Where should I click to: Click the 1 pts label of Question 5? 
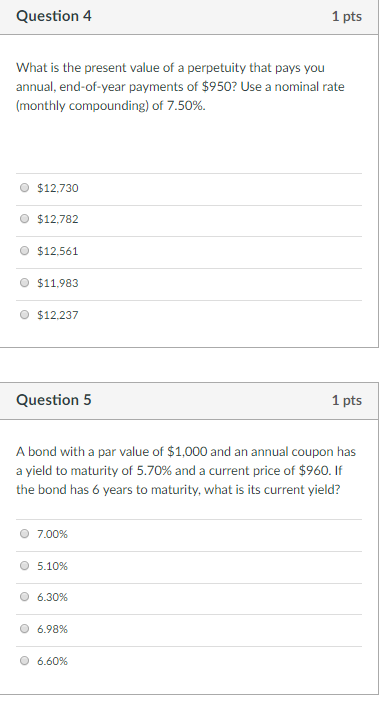[x=347, y=400]
